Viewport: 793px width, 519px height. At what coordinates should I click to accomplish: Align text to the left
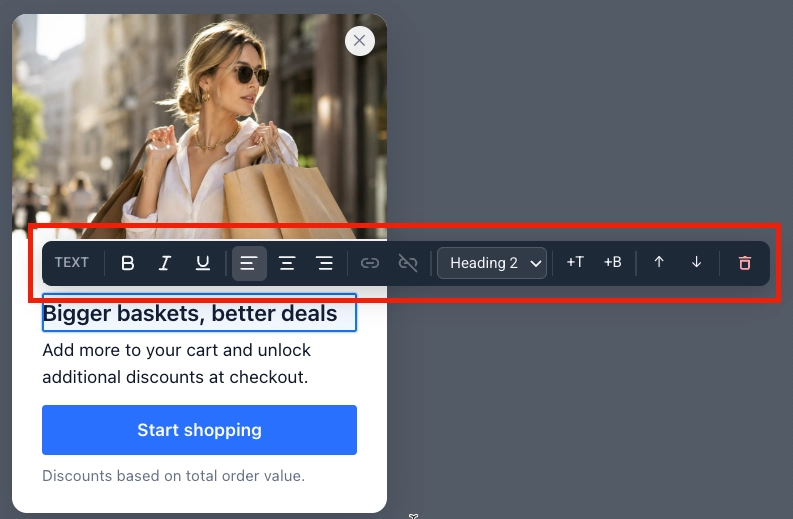pos(249,263)
